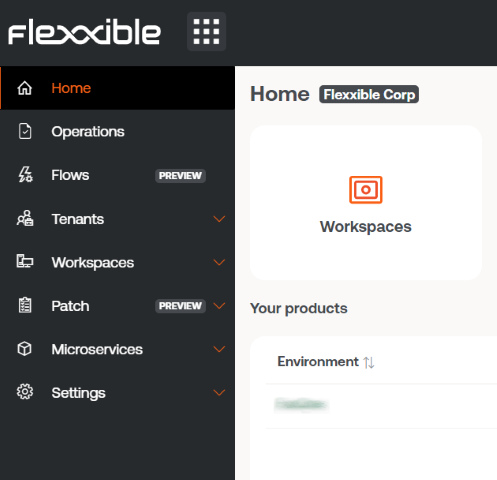Click the PREVIEW badge beside Patch
Screen dimensions: 497x480
point(180,306)
